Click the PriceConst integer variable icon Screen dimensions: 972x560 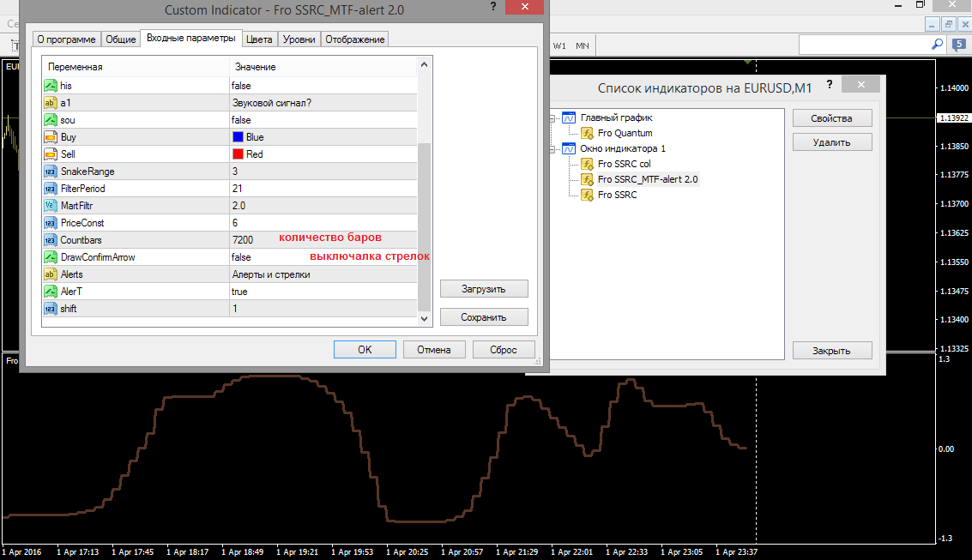[x=51, y=223]
